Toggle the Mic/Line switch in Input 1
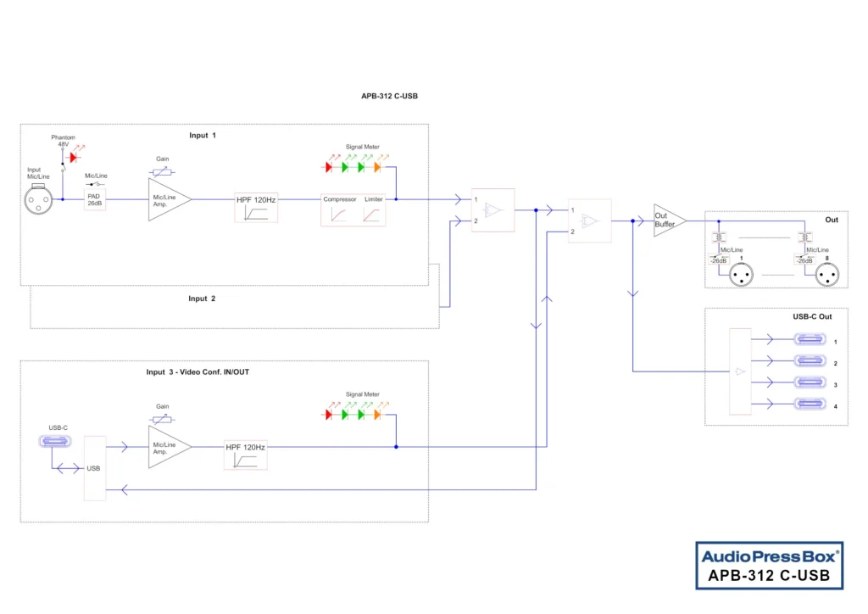 click(93, 183)
